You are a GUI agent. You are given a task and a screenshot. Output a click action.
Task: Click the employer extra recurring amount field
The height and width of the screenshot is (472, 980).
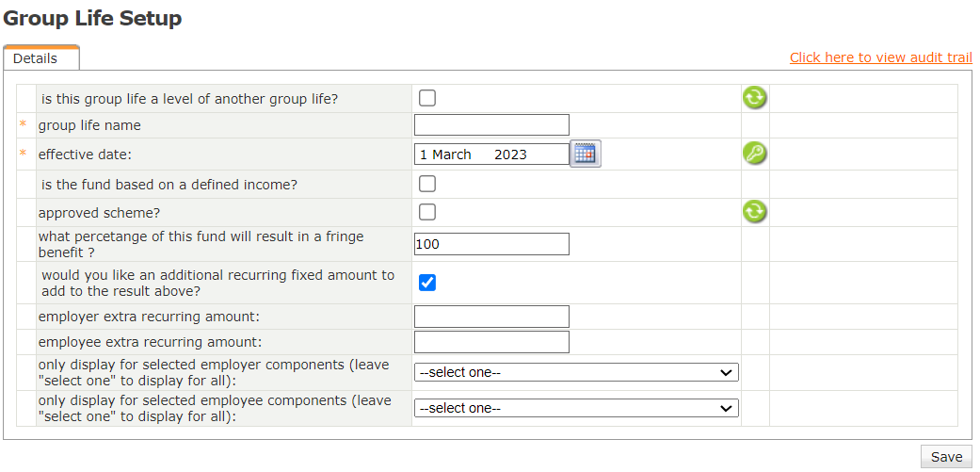491,317
